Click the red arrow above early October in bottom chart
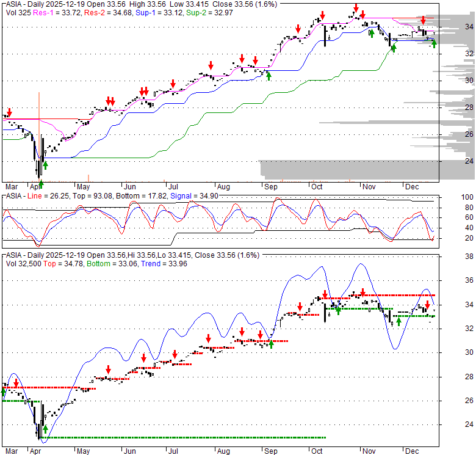 point(300,306)
